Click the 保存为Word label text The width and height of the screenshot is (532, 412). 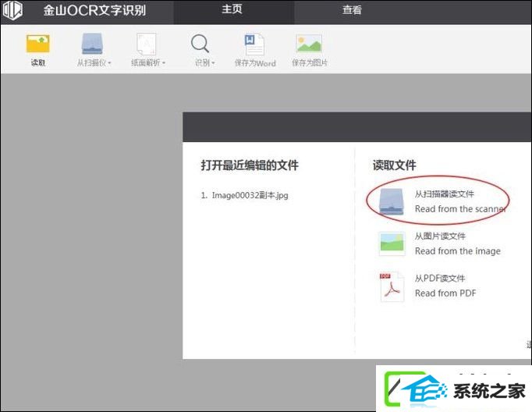(255, 63)
